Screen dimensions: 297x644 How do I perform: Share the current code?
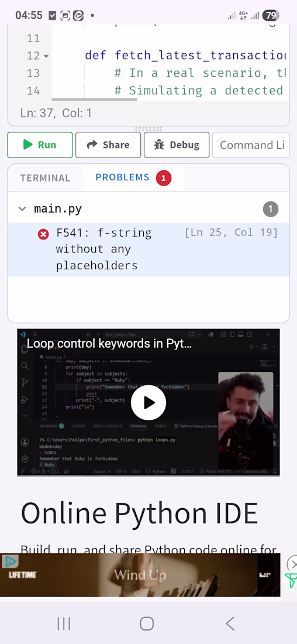[x=108, y=145]
